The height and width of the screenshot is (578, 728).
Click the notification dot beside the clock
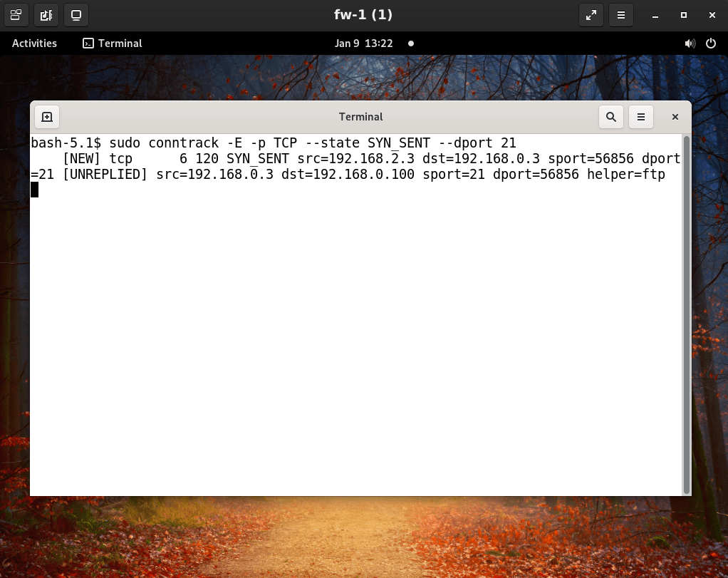pos(411,43)
